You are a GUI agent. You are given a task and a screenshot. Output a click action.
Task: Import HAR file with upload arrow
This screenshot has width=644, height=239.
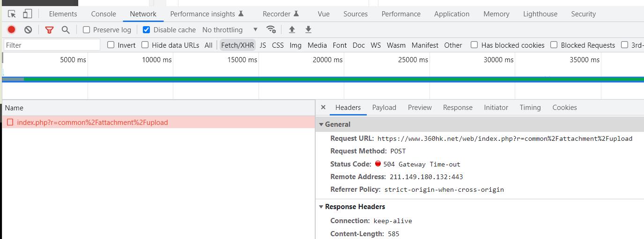[x=292, y=29]
